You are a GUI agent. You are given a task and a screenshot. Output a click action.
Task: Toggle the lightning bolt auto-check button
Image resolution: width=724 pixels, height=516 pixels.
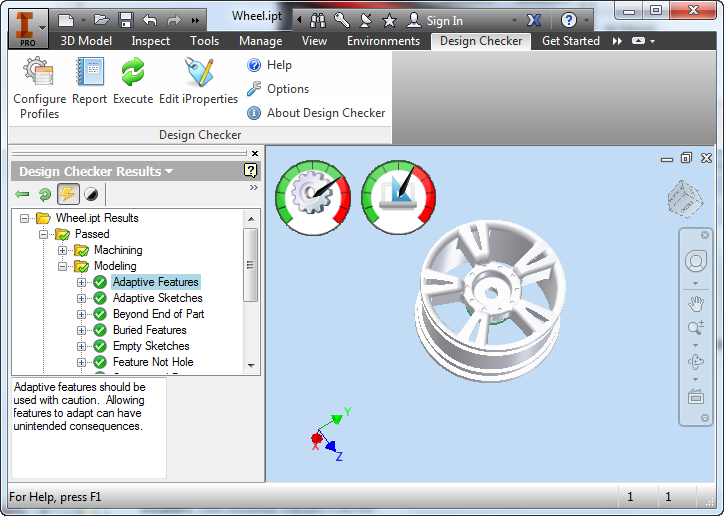pyautogui.click(x=68, y=194)
